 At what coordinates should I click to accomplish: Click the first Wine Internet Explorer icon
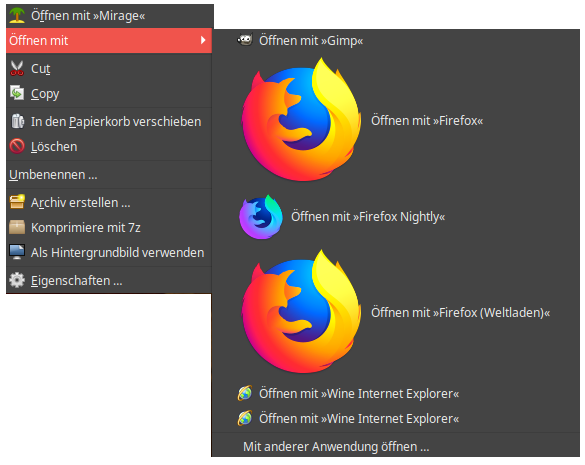[245, 393]
